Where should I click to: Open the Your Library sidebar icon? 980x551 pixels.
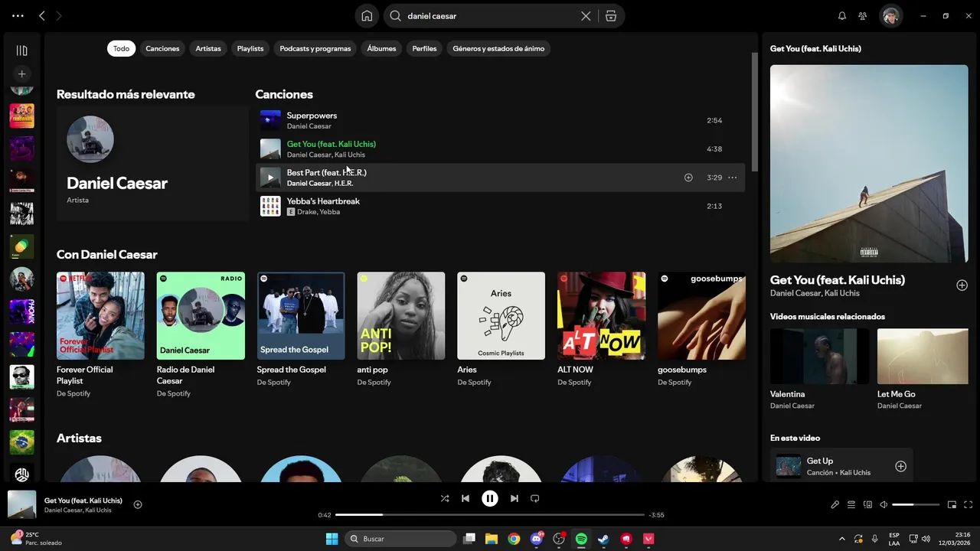[21, 51]
